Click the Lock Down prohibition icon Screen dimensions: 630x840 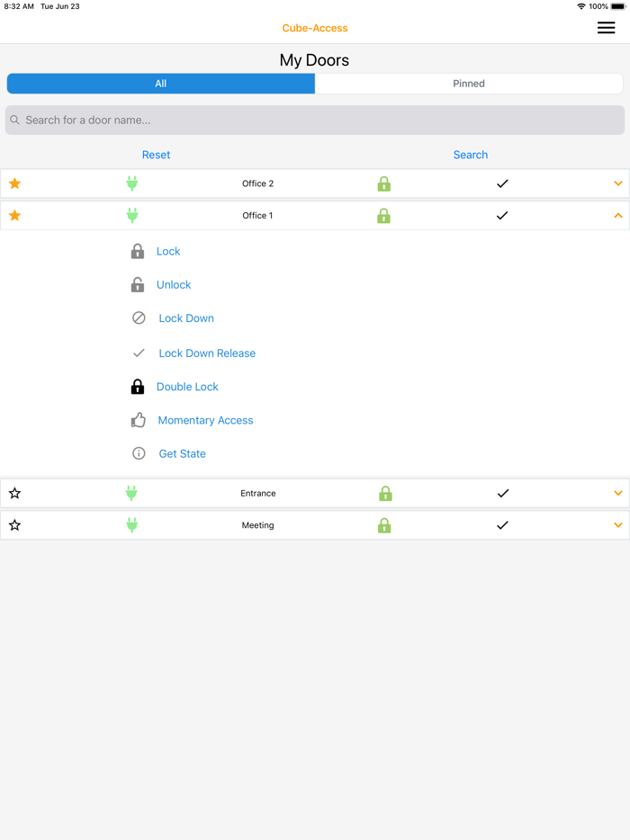coord(137,317)
